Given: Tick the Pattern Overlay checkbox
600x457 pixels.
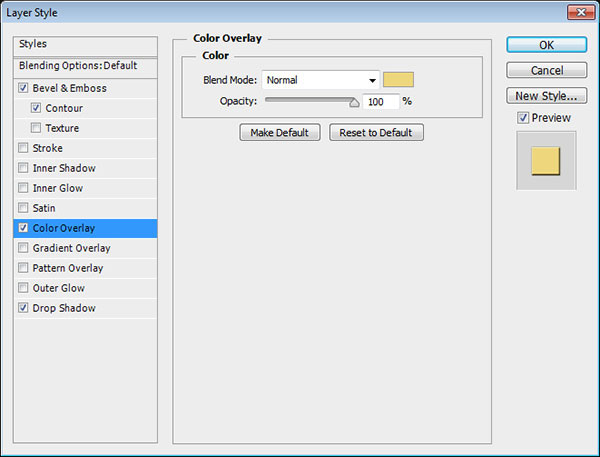Looking at the screenshot, I should pyautogui.click(x=23, y=268).
